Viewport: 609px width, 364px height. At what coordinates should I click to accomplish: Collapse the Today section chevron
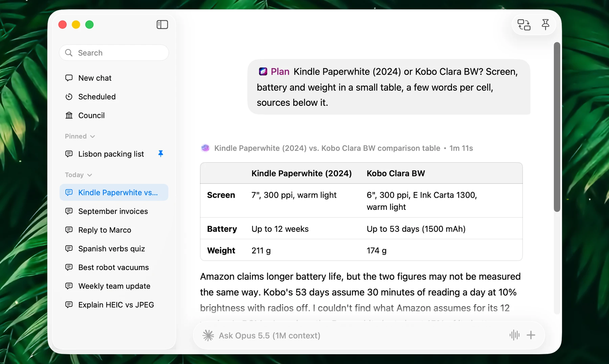90,175
